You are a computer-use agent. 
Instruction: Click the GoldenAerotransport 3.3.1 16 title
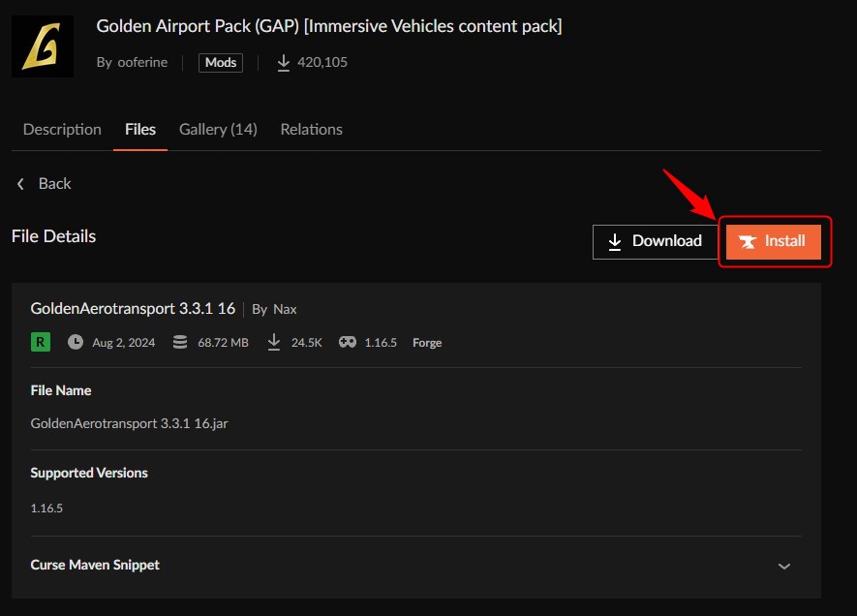[x=133, y=309]
